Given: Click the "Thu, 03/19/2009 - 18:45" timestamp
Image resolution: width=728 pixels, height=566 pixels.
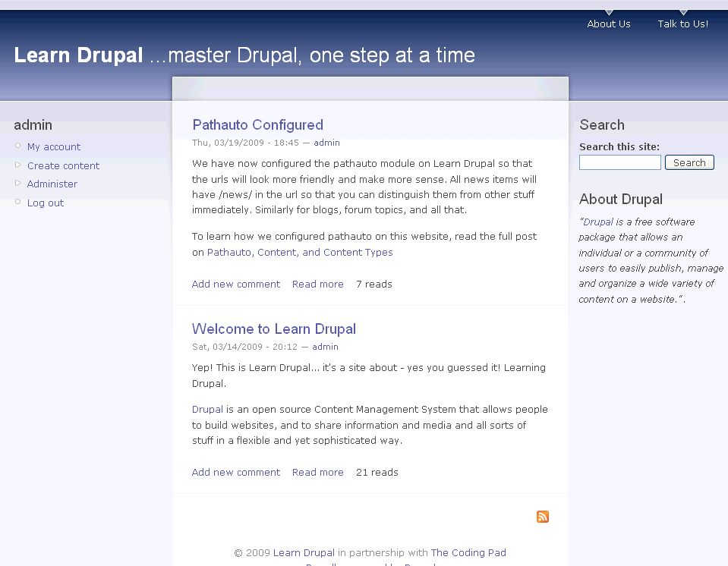Looking at the screenshot, I should pyautogui.click(x=246, y=143).
